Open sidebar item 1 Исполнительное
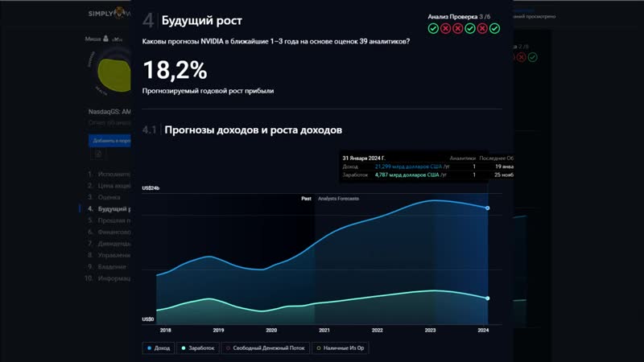Screen dimensions: 644x362 (x=109, y=175)
